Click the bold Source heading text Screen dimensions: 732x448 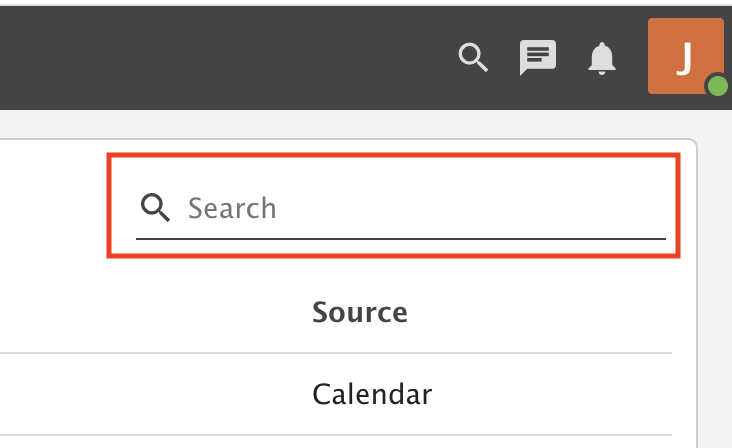click(x=360, y=312)
